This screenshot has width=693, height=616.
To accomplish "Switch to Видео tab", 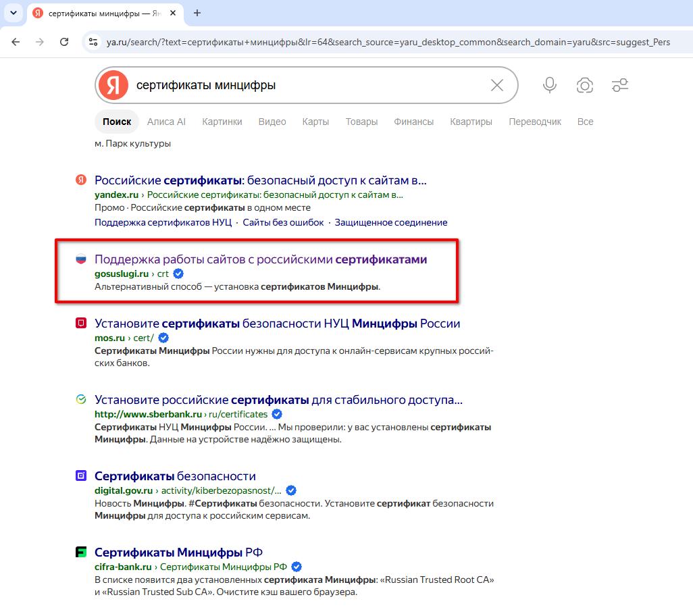I will (x=272, y=122).
